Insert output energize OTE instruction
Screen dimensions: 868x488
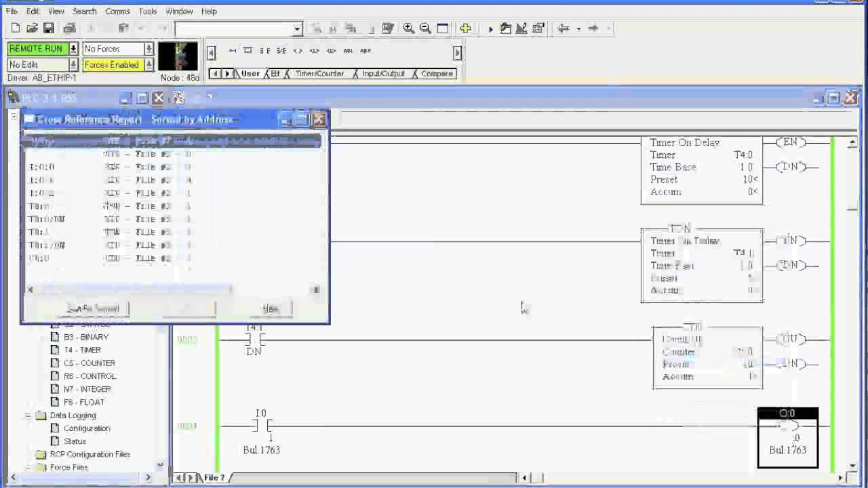298,51
